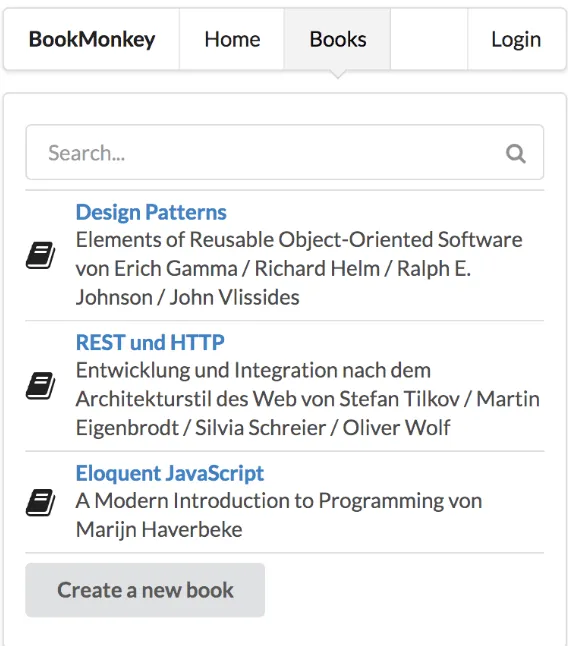
Task: Click the search magnifier icon
Action: pyautogui.click(x=516, y=154)
